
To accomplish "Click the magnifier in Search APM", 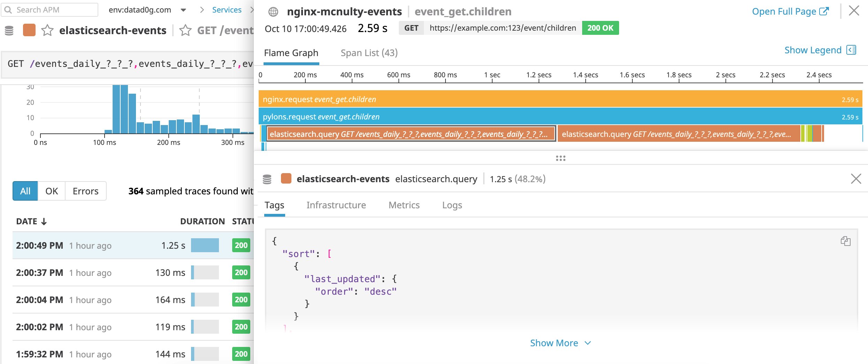I will click(8, 9).
